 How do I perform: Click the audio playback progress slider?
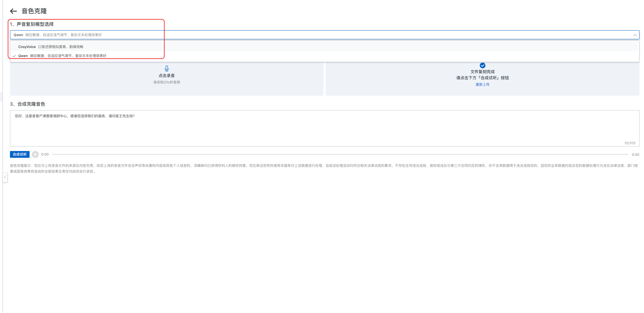click(340, 155)
